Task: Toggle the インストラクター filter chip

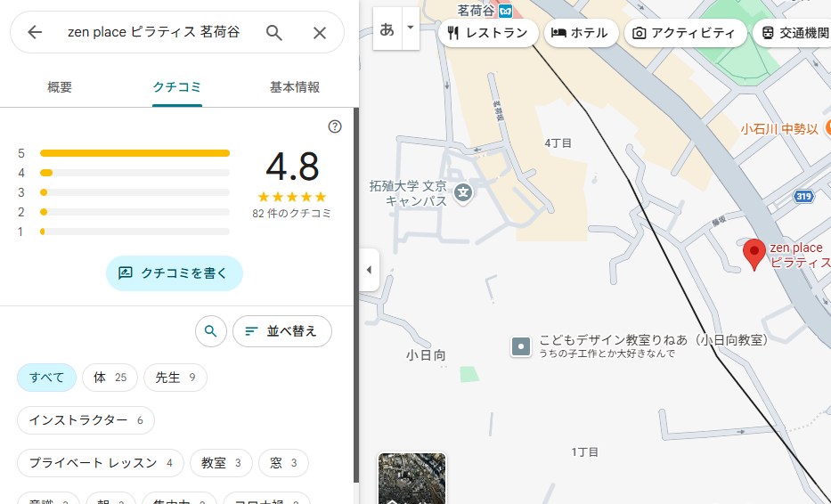Action: (86, 420)
